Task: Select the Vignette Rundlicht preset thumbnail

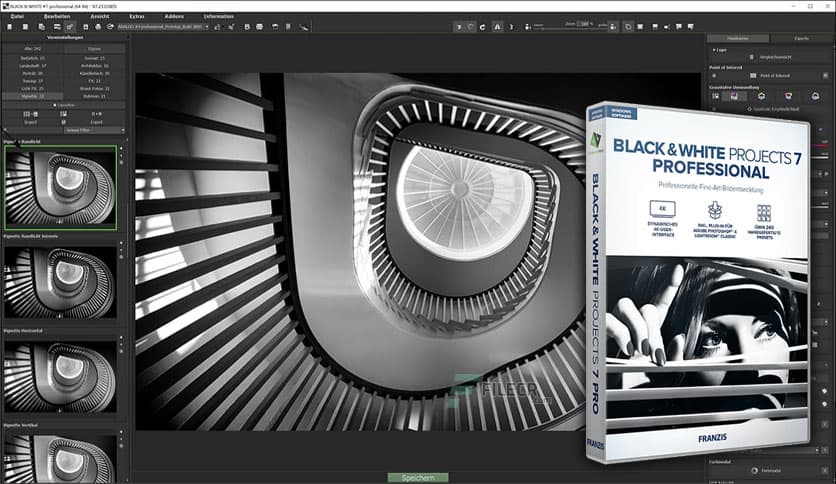Action: tap(60, 188)
